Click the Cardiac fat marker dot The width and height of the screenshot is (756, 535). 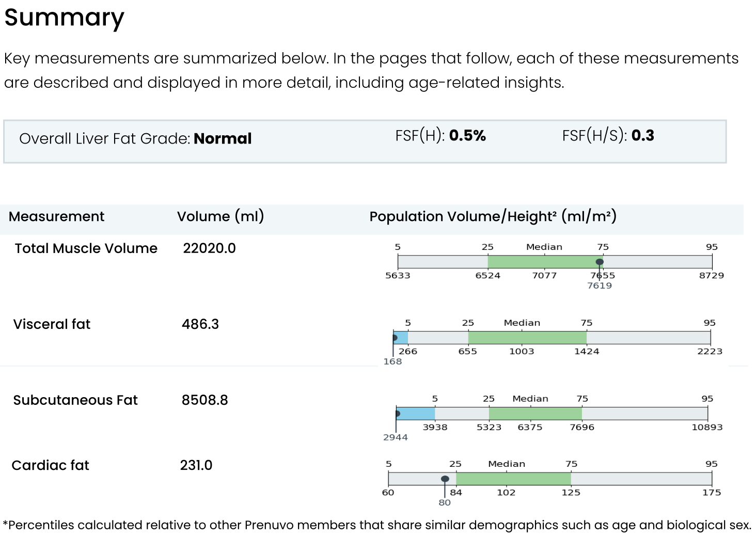click(x=445, y=479)
